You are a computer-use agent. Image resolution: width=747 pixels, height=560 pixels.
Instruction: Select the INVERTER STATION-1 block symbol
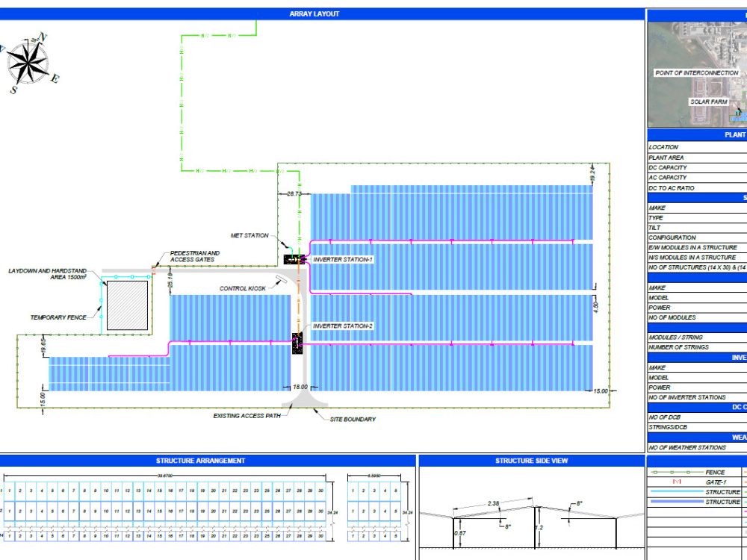293,258
